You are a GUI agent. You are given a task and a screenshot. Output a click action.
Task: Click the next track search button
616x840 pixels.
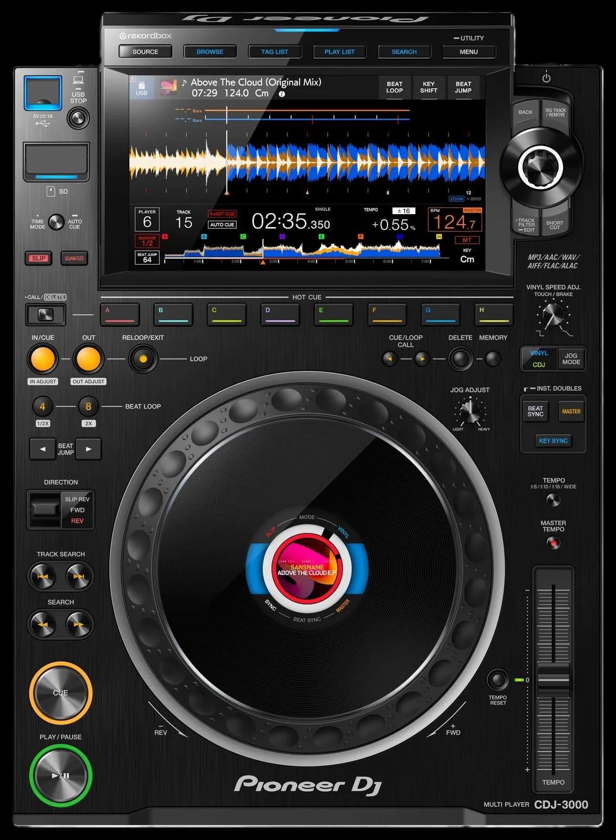click(x=79, y=576)
